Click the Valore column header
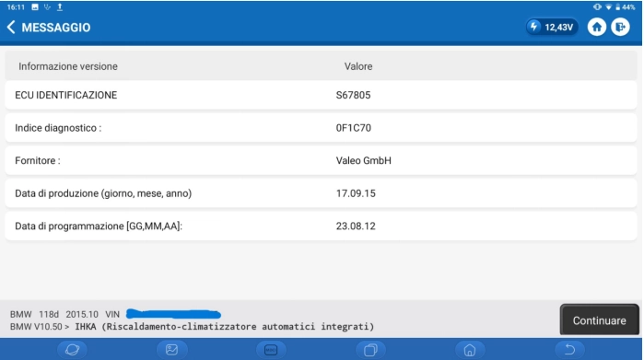The image size is (644, 360). coord(358,66)
